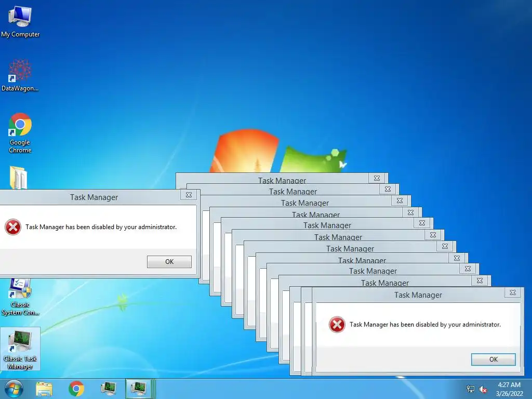Click the muted volume icon in tray
Viewport: 532px width, 399px height.
[x=483, y=389]
